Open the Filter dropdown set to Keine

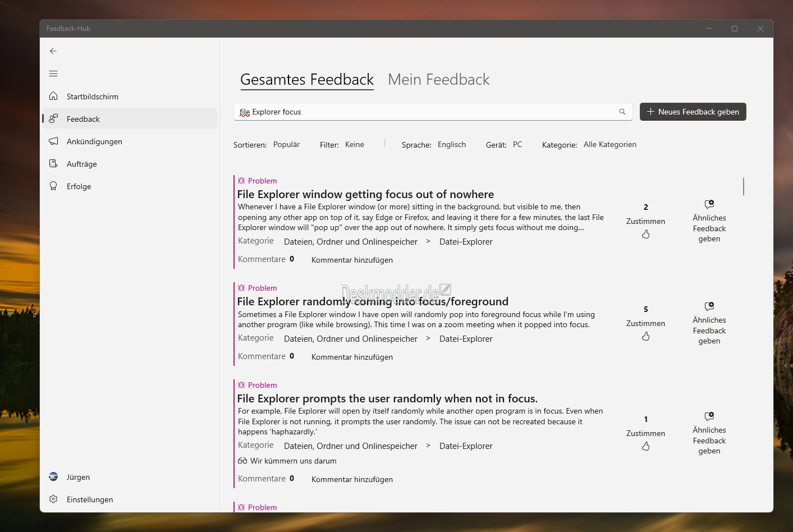(x=355, y=145)
